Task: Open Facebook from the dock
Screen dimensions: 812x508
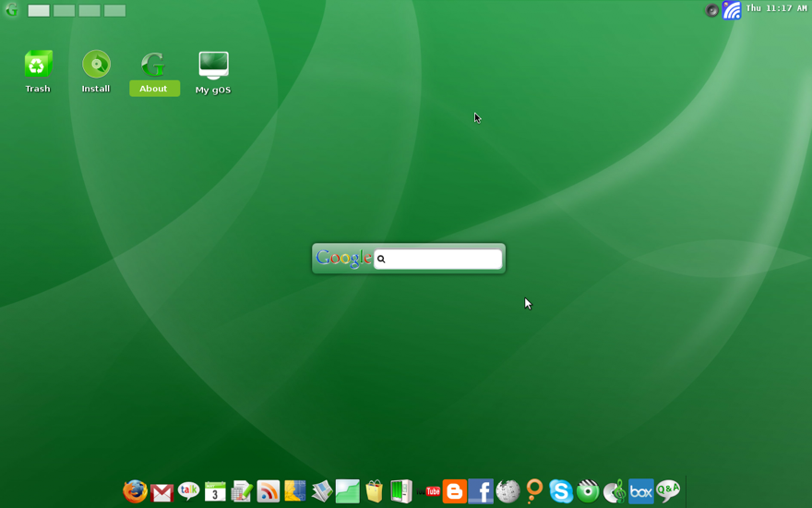Action: [x=481, y=491]
